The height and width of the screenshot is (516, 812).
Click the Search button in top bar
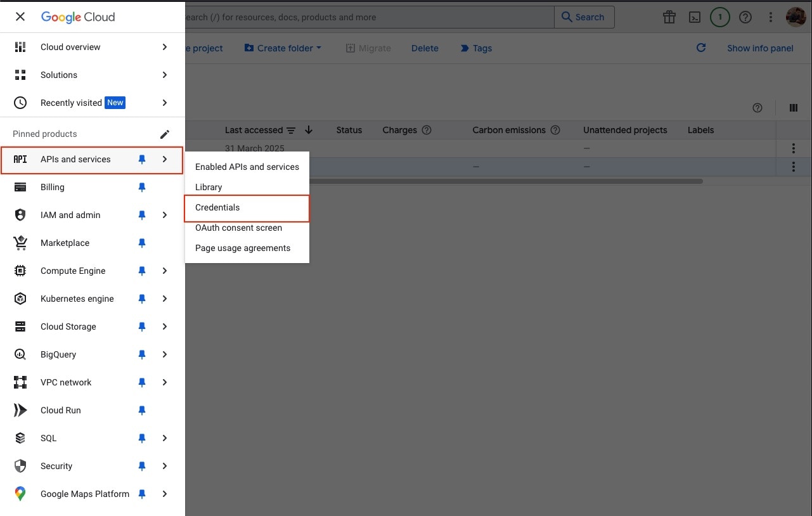pos(584,17)
